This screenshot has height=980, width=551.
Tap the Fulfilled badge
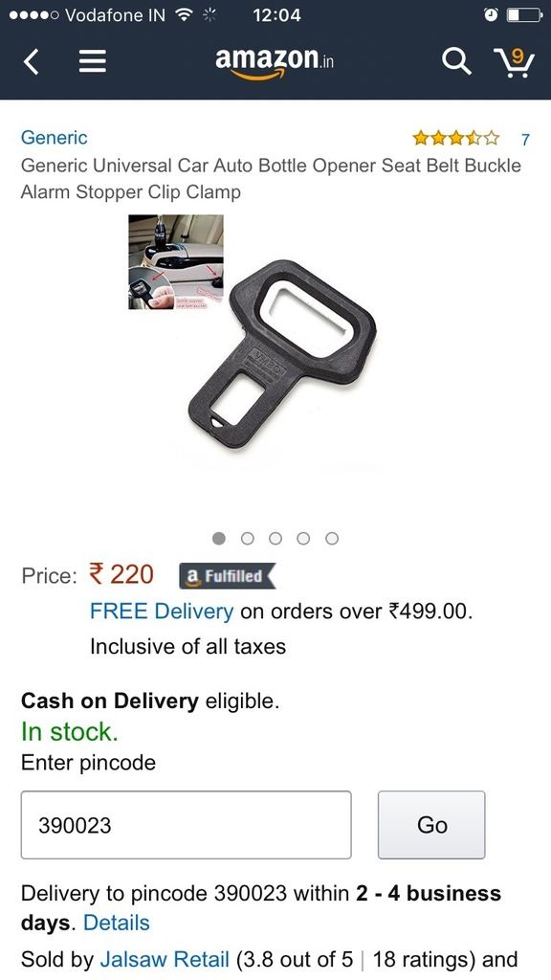228,576
